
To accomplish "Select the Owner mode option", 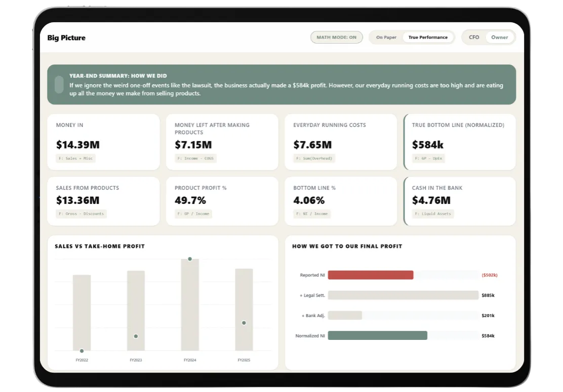I will pyautogui.click(x=499, y=37).
